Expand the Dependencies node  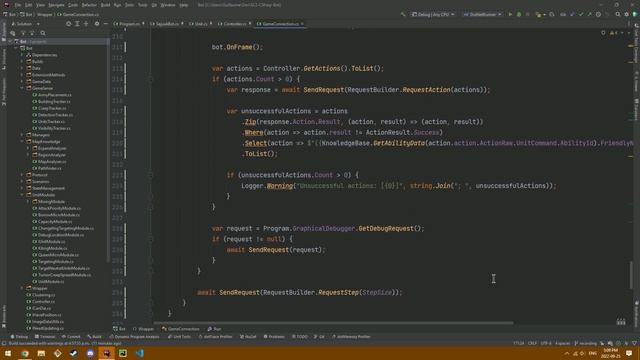click(x=22, y=55)
